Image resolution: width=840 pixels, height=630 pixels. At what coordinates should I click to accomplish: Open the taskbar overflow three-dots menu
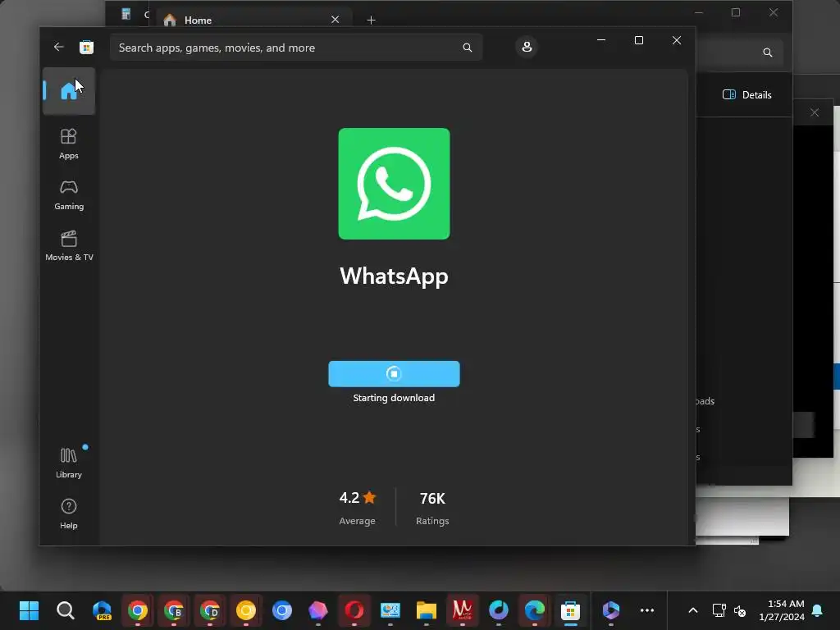click(x=647, y=610)
